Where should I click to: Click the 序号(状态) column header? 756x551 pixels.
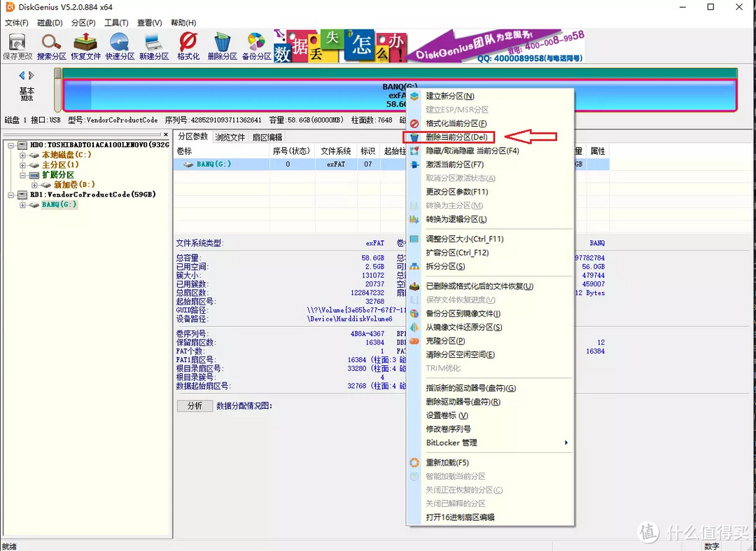291,151
